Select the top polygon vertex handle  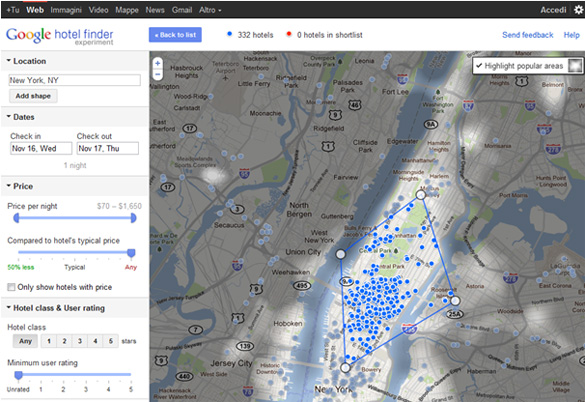pyautogui.click(x=420, y=194)
